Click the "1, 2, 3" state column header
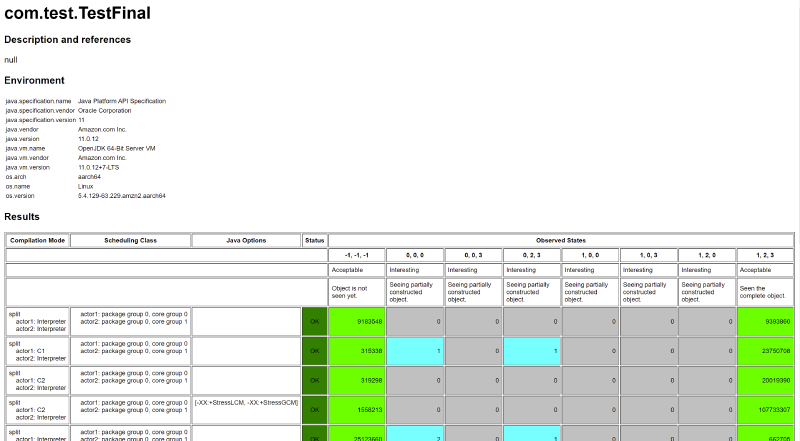This screenshot has width=800, height=441. (x=766, y=255)
